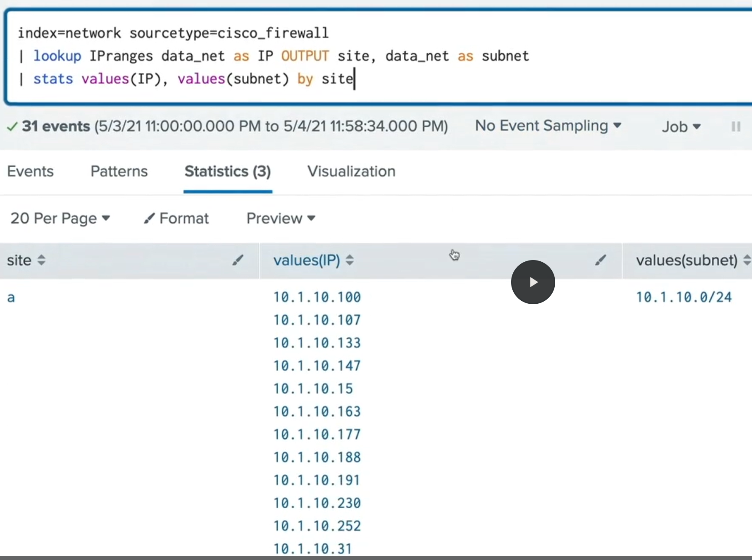Open the Visualization tab
Image resolution: width=752 pixels, height=560 pixels.
pyautogui.click(x=351, y=171)
